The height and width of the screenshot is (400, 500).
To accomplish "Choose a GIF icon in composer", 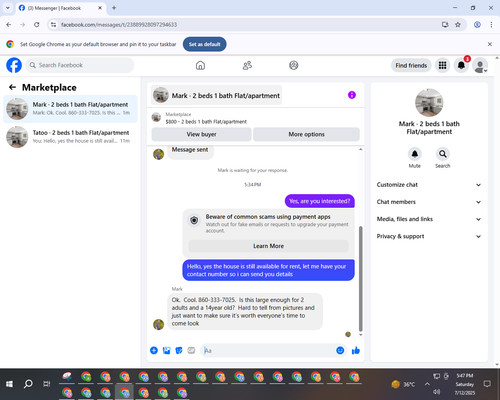I will [191, 350].
